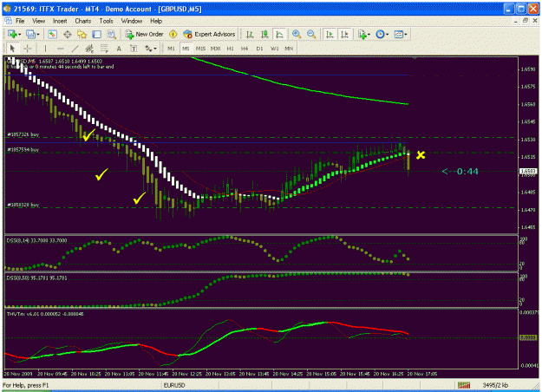Click the yellow diamond alert icon
Image resolution: width=542 pixels, height=392 pixels.
pos(173,34)
